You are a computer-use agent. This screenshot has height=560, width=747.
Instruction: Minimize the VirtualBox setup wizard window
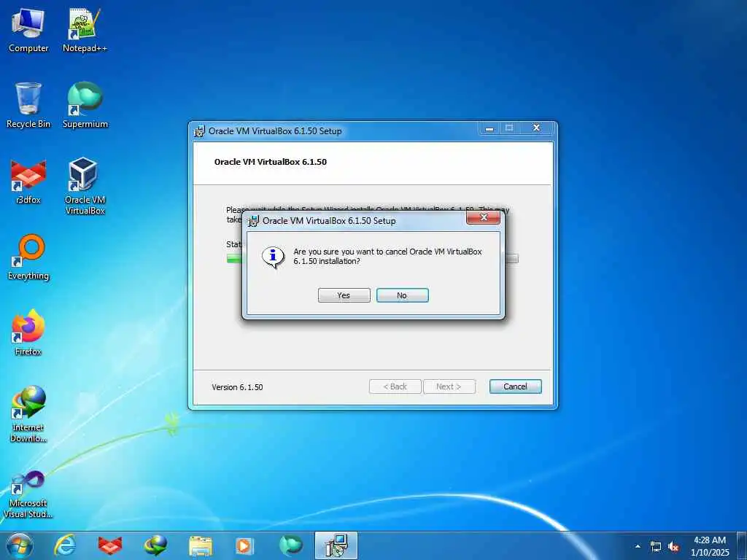[x=489, y=128]
